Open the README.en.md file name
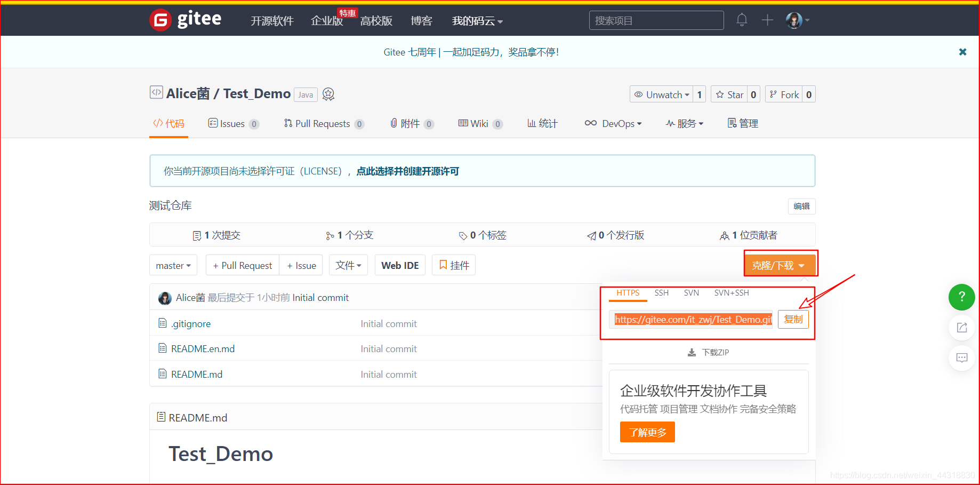 203,349
